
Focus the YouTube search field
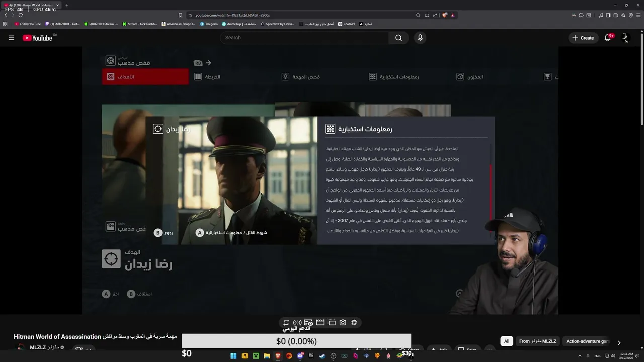[x=304, y=38]
